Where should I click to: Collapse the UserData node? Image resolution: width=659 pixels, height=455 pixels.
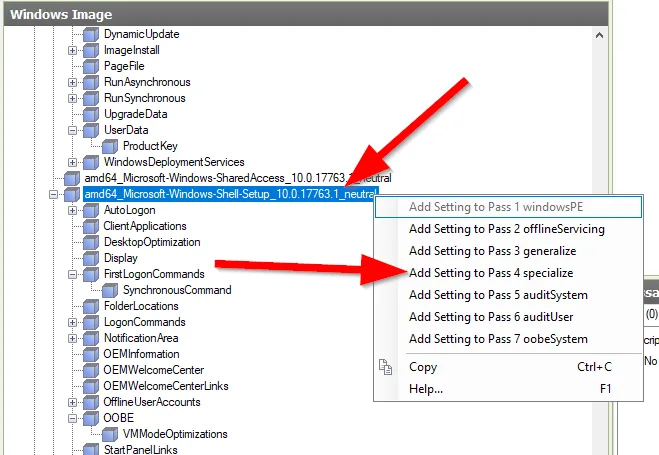point(72,130)
